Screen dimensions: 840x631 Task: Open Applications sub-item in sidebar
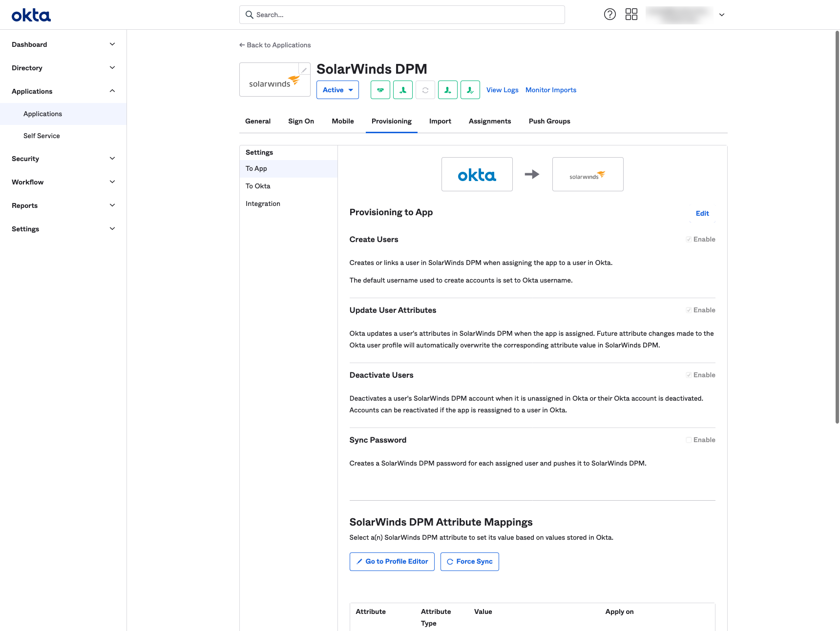(x=63, y=114)
